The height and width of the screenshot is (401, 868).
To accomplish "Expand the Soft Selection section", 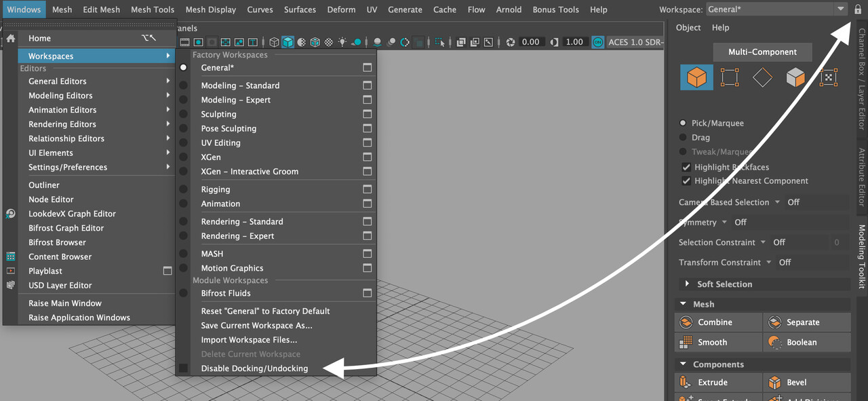I will click(687, 284).
